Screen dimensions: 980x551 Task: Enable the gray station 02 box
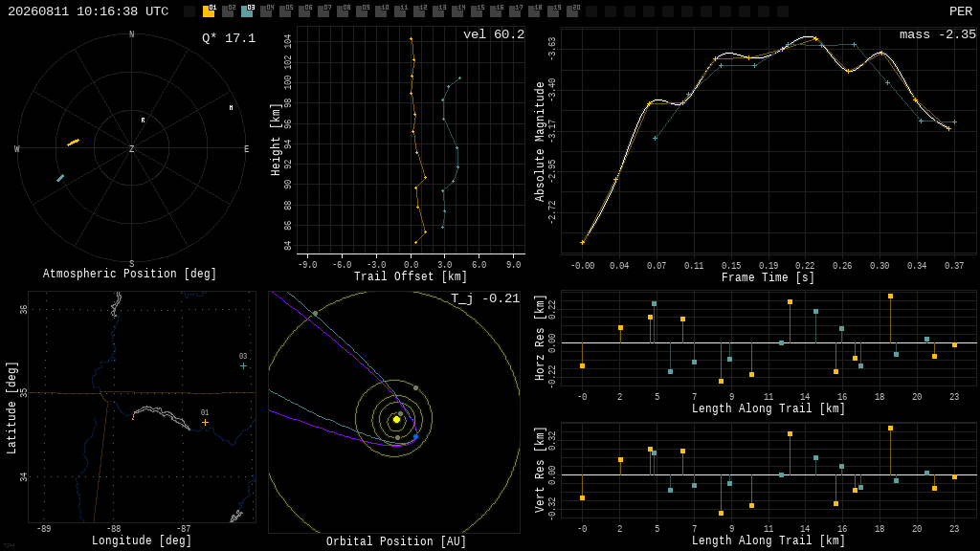pyautogui.click(x=228, y=11)
